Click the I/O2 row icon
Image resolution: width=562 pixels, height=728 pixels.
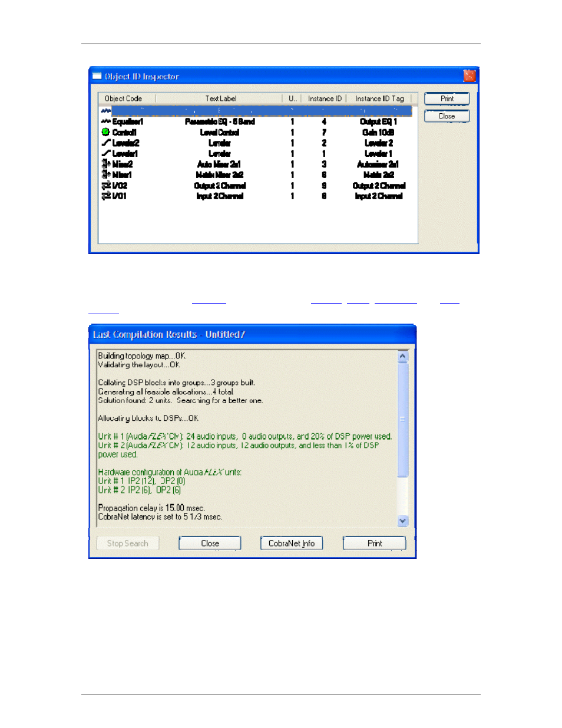(105, 185)
